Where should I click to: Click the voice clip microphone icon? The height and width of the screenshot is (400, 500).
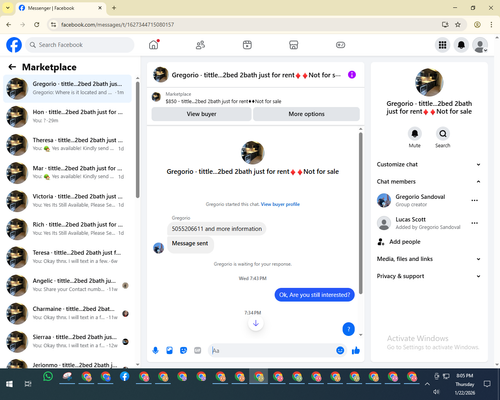[155, 350]
